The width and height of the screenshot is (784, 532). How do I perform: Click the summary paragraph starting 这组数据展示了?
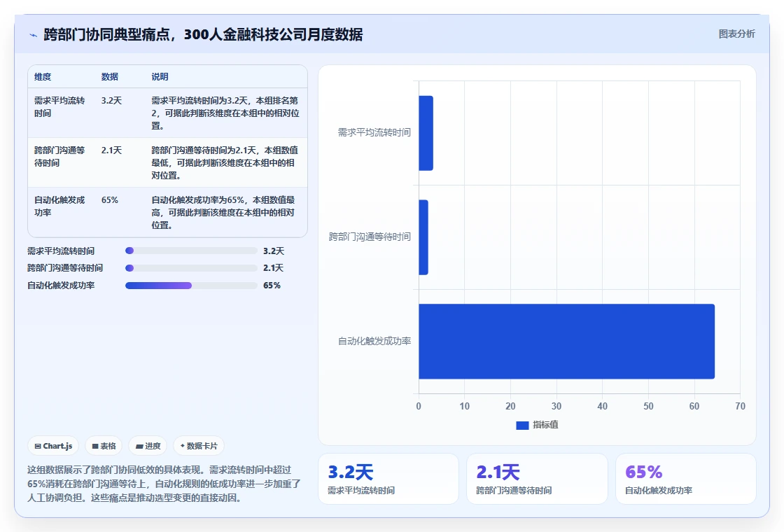164,484
